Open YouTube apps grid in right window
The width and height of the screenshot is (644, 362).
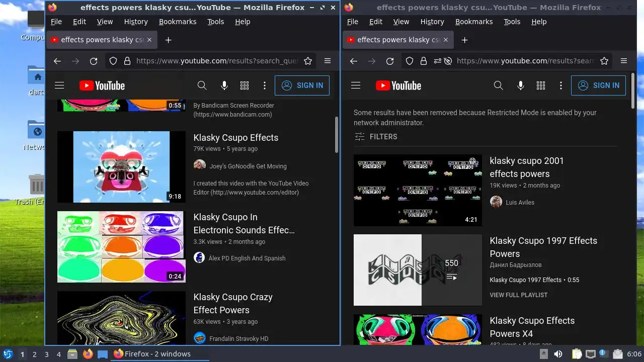point(541,85)
